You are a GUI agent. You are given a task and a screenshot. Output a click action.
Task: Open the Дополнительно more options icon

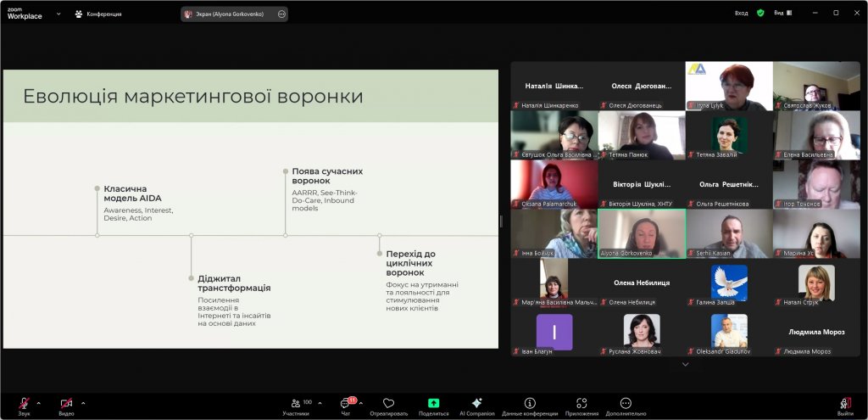click(626, 404)
